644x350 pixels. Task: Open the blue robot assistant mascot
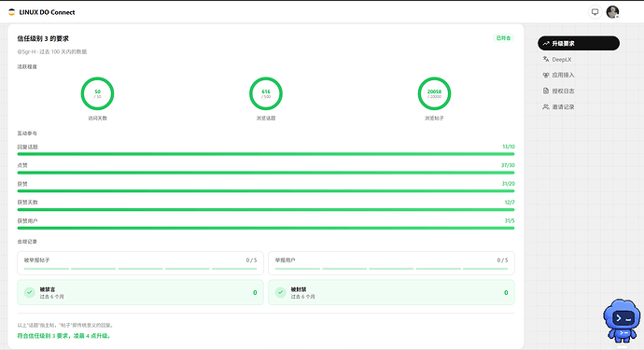622,321
